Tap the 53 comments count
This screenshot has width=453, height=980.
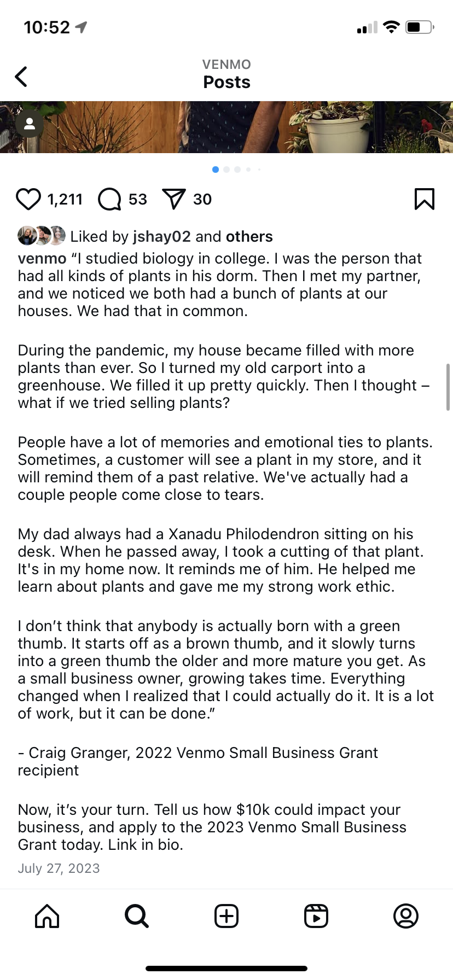click(138, 199)
